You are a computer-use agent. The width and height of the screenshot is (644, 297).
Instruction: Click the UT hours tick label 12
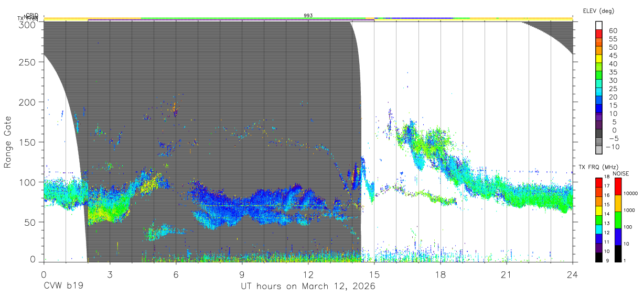(308, 274)
